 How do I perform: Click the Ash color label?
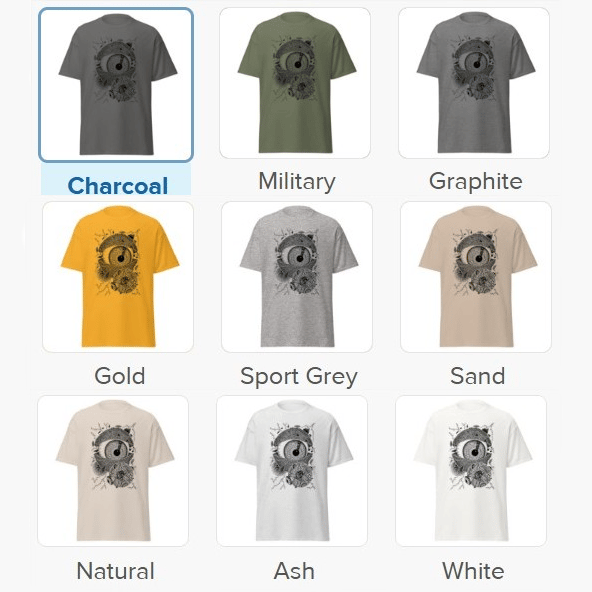coord(294,570)
